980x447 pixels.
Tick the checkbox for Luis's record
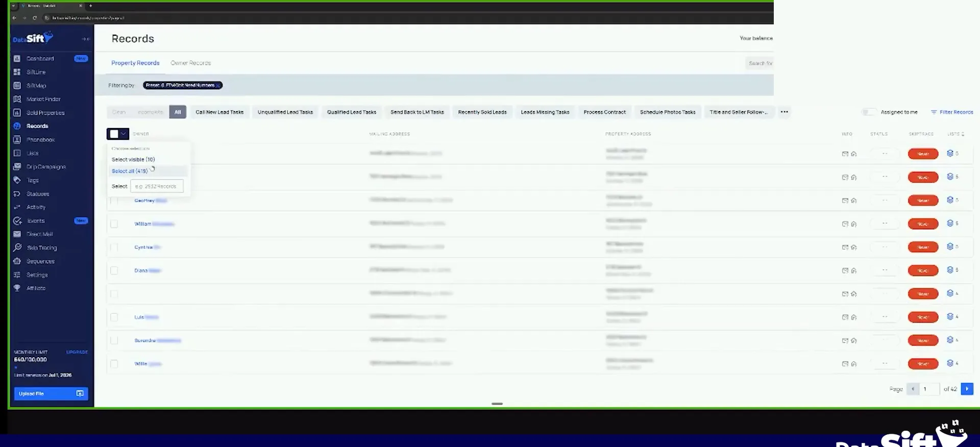tap(114, 317)
